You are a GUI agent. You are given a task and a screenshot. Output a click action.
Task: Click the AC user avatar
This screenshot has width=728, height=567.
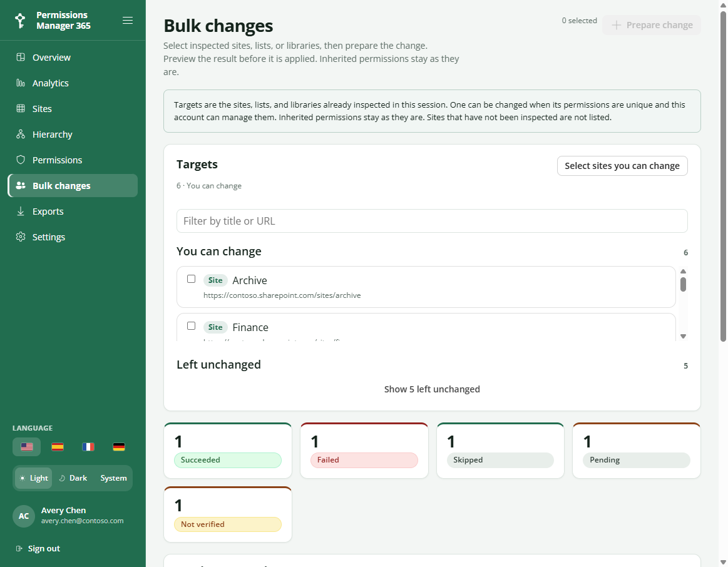[24, 516]
